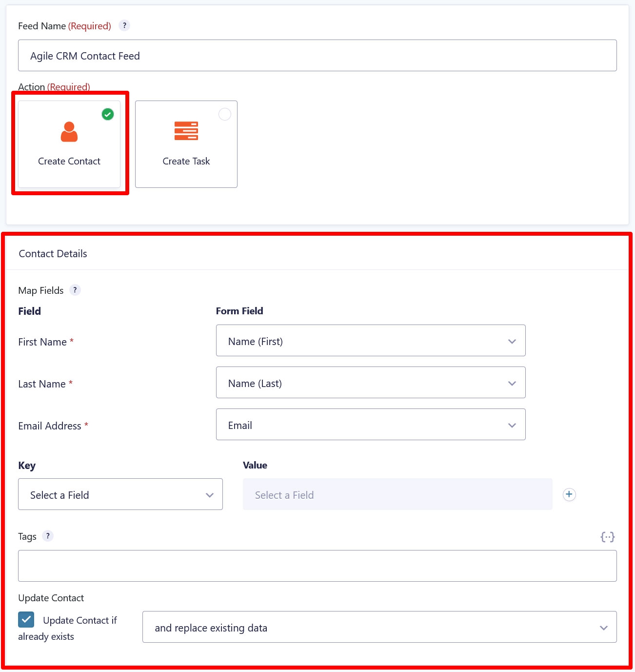Click the Last Name field label
Viewport: 635px width, 672px height.
tap(42, 384)
